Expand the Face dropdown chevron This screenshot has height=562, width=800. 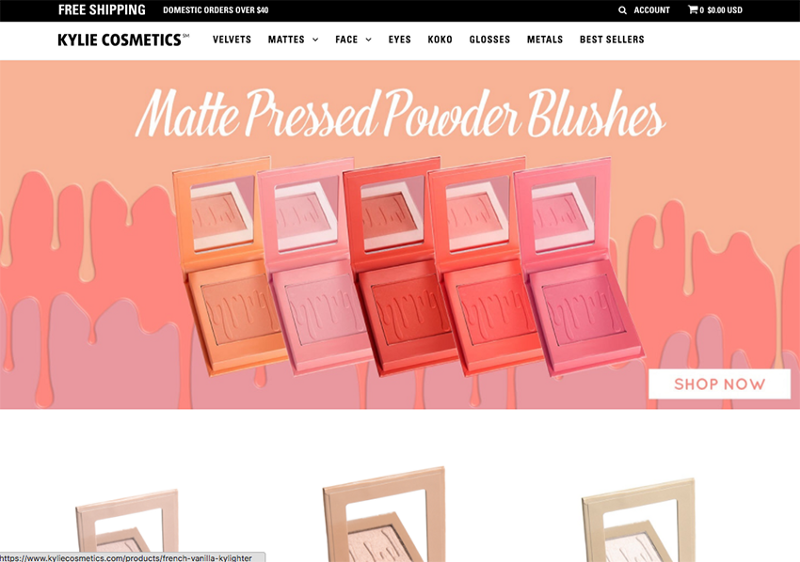point(368,40)
